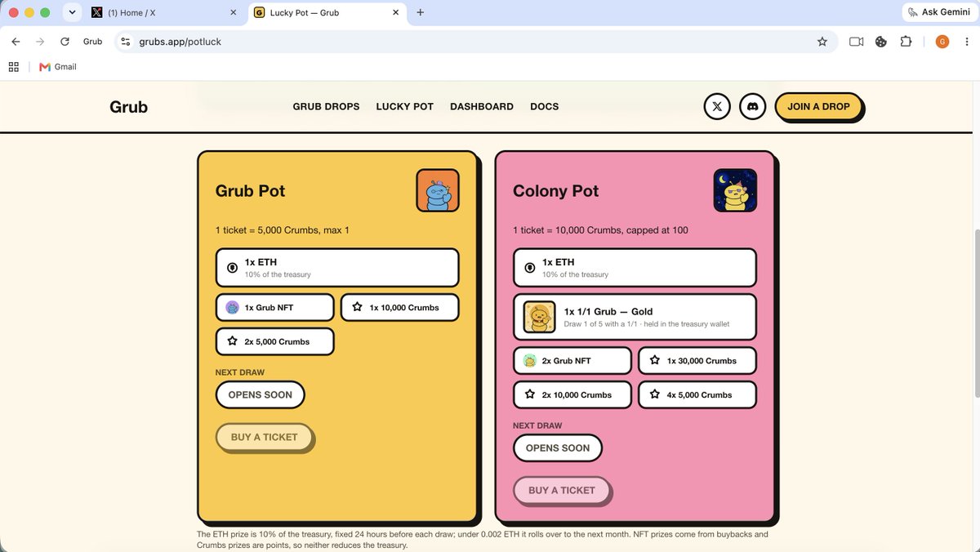Click the ETH coin icon in Grub Pot
The height and width of the screenshot is (552, 980).
tap(232, 267)
